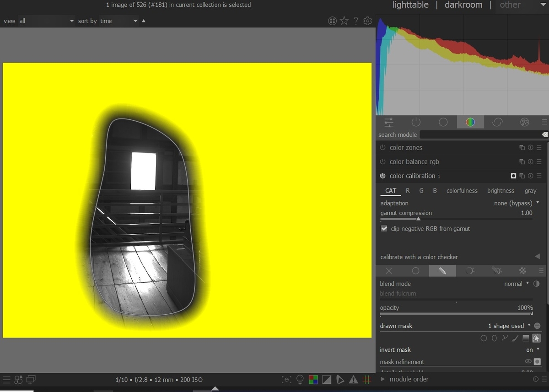The width and height of the screenshot is (549, 392).
Task: Toggle gamut check warning triangle
Action: tap(353, 379)
